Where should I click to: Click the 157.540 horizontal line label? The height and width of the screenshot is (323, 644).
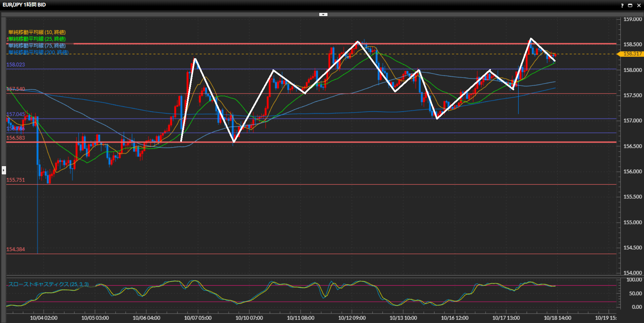click(16, 89)
